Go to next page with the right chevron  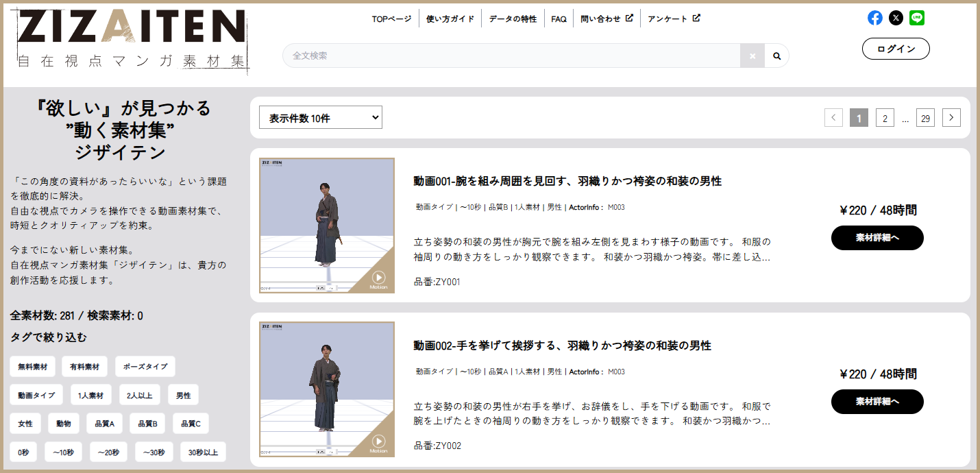coord(951,117)
